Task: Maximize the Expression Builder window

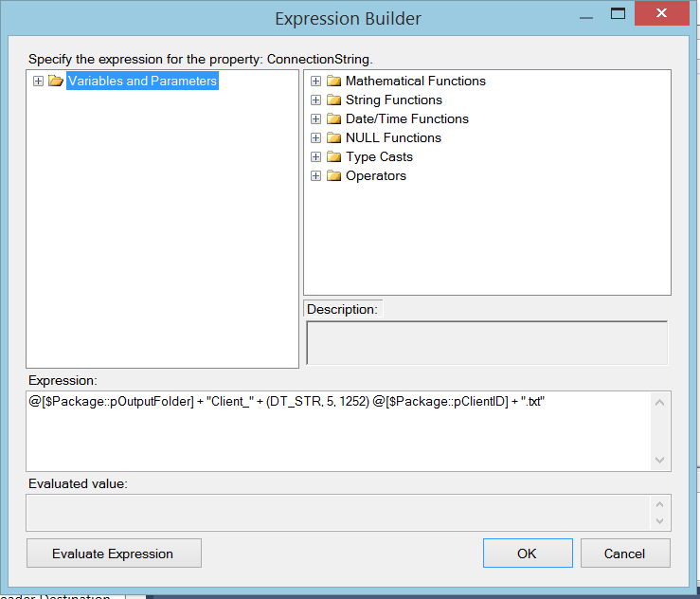Action: click(618, 14)
